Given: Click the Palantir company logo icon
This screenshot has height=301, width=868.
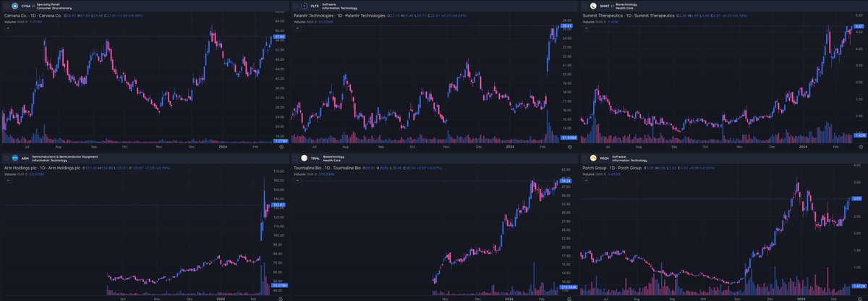Looking at the screenshot, I should click(304, 6).
